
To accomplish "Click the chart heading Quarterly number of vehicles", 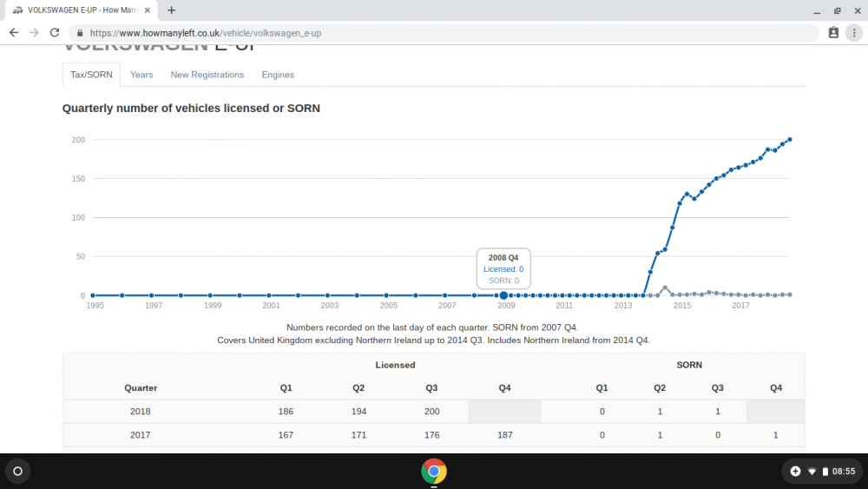I will tap(191, 109).
